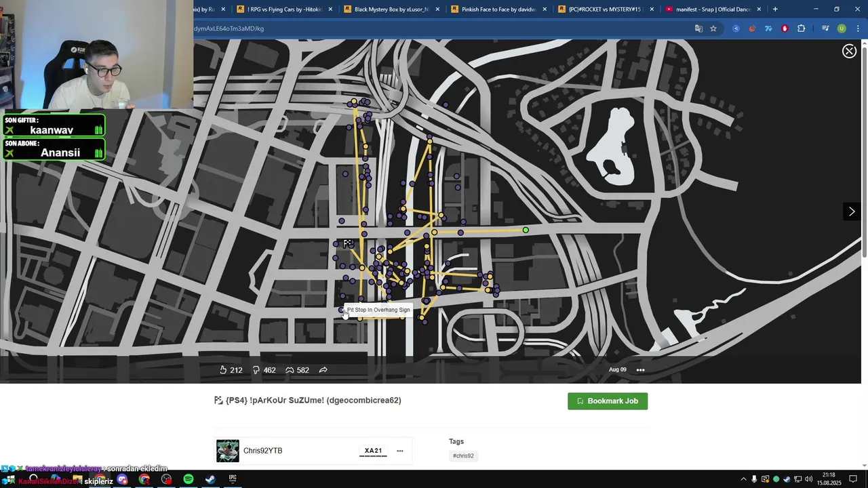This screenshot has height=488, width=868.
Task: Close the Black Mystery Box tab
Action: click(x=437, y=9)
